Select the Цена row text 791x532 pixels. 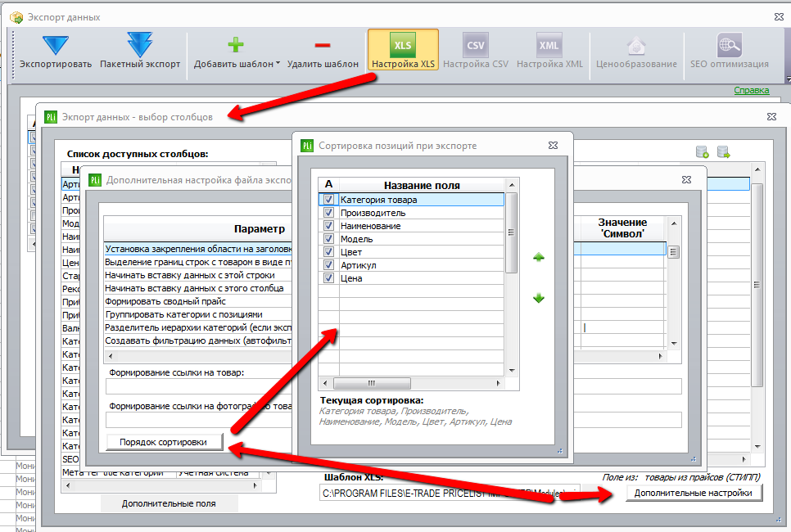[x=351, y=278]
